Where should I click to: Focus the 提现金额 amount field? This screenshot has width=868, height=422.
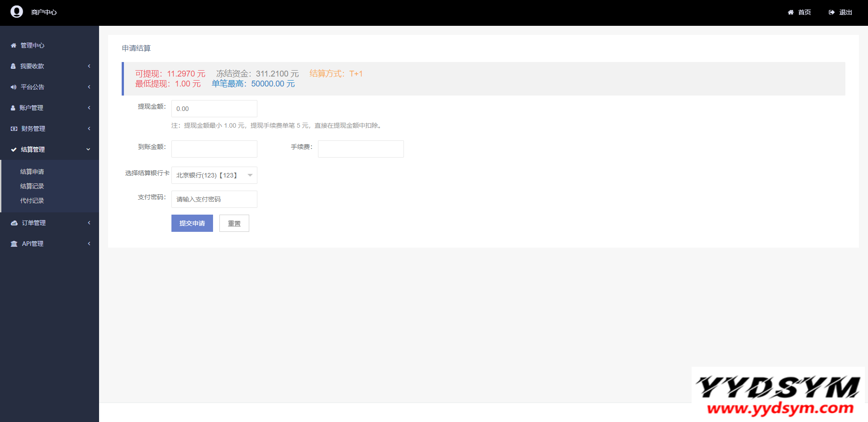click(214, 109)
